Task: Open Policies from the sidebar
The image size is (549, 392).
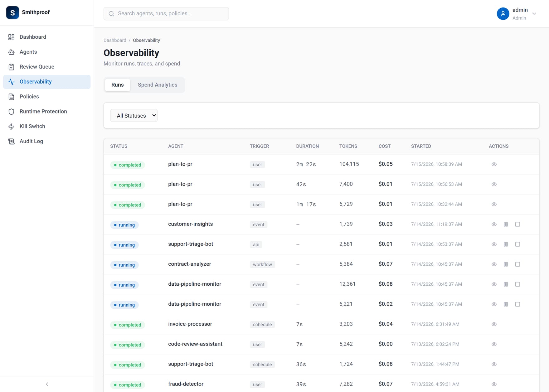Action: point(47,97)
